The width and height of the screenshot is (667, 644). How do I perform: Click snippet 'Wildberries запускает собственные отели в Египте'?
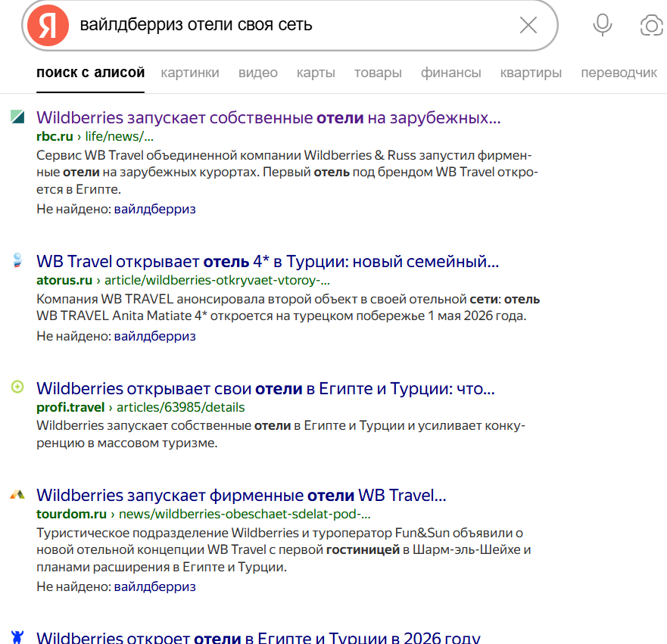tap(195, 426)
